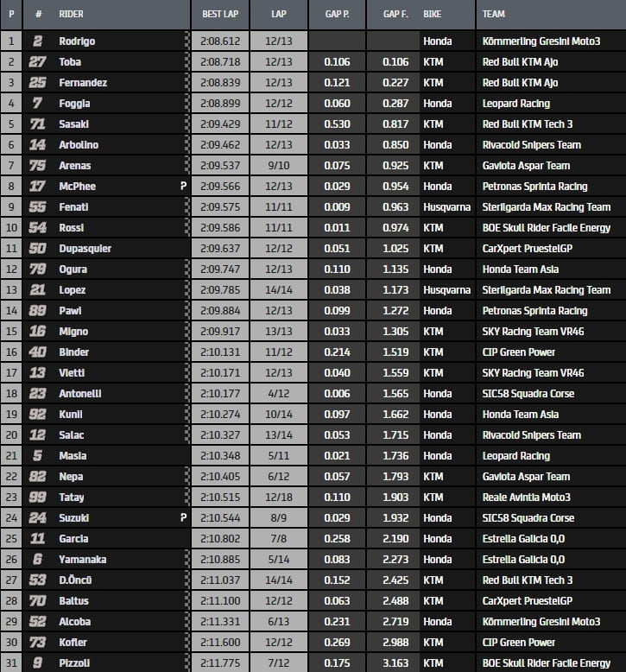This screenshot has width=626, height=672.
Task: Select the 2:08.612 best lap cell
Action: point(219,41)
